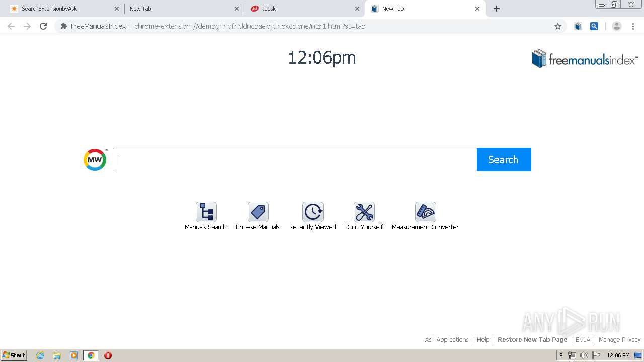The width and height of the screenshot is (644, 362).
Task: Click the FreeManualsIndex extension info chip
Action: pyautogui.click(x=93, y=26)
